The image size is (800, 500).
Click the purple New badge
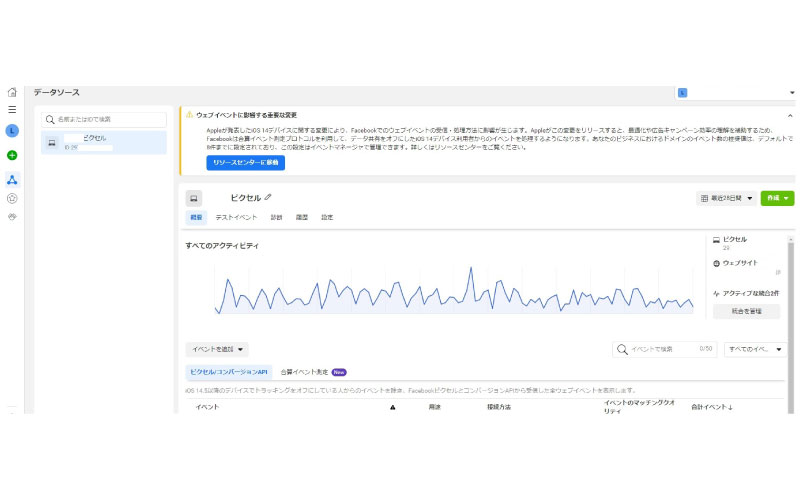(x=339, y=372)
